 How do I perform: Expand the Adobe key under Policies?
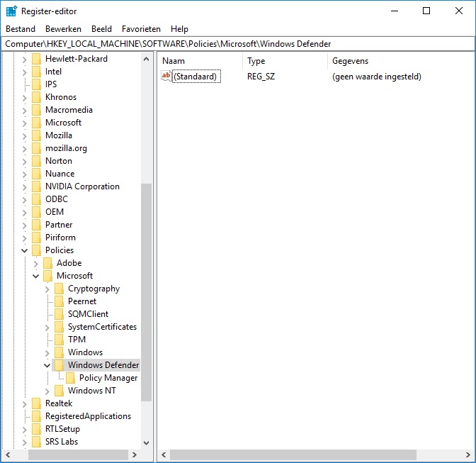coord(36,263)
